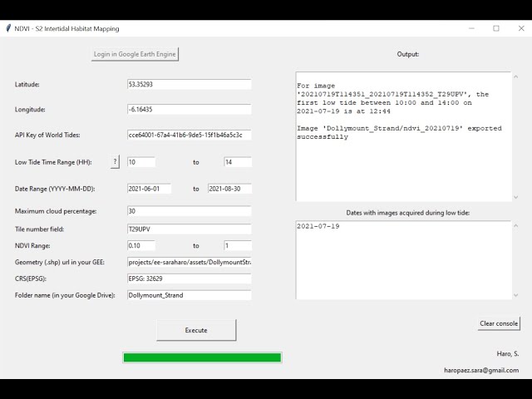Viewport: 532px width, 399px height.
Task: Click the low tide dates list scroll up arrow
Action: 515,225
